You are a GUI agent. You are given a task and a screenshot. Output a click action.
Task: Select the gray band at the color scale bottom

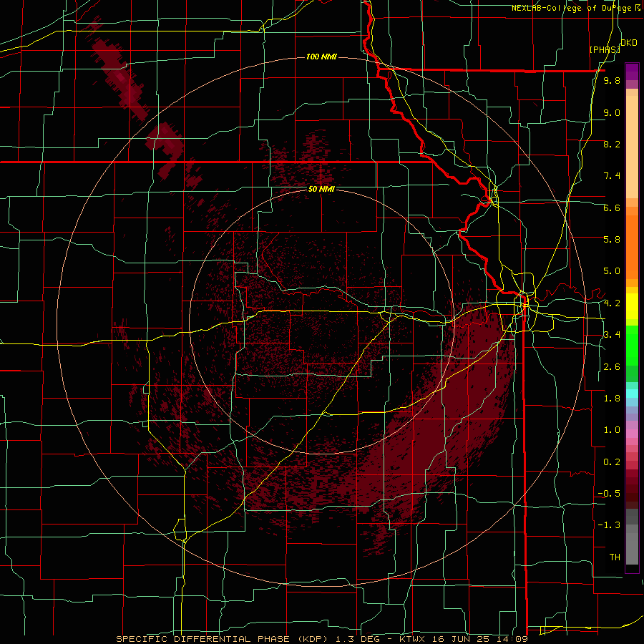pyautogui.click(x=632, y=546)
